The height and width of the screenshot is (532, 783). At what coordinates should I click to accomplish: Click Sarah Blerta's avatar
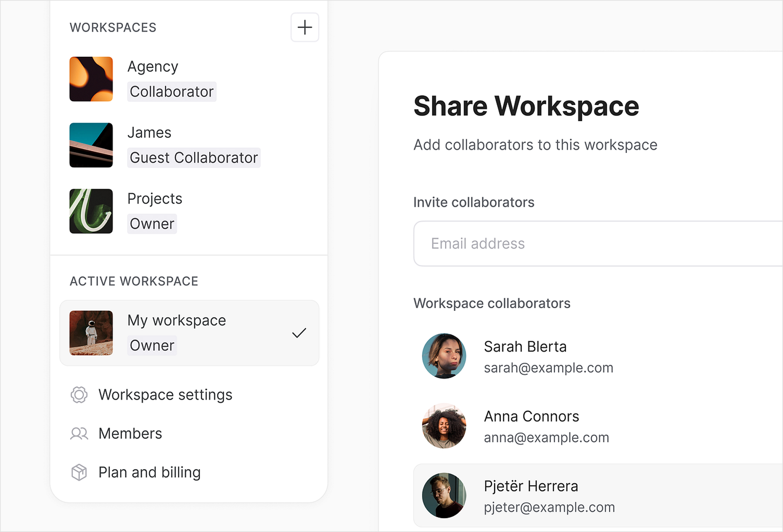[x=444, y=356]
